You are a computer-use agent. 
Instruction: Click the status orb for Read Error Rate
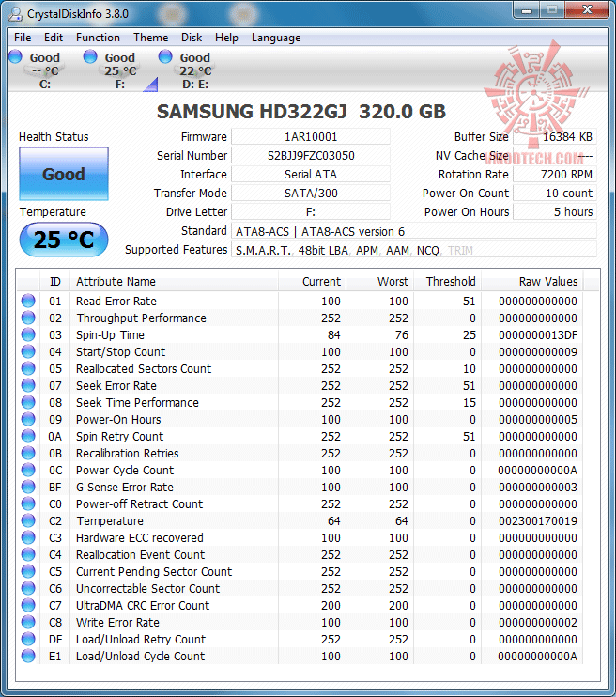tap(28, 301)
